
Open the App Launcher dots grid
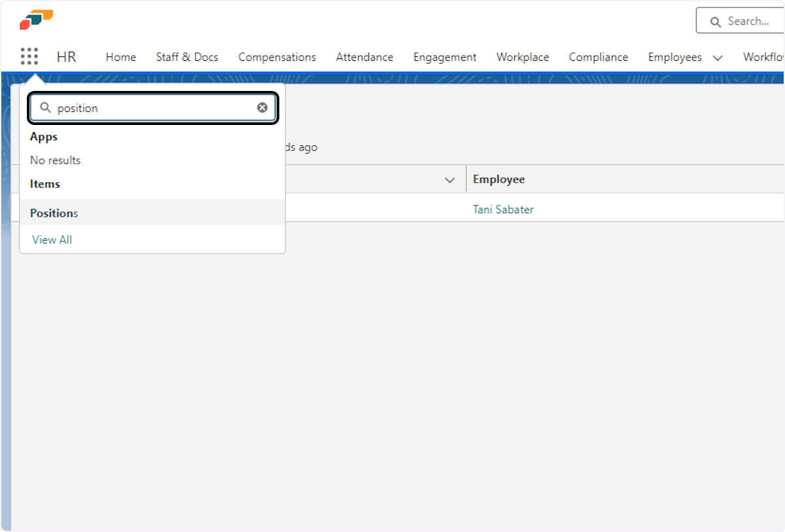pyautogui.click(x=29, y=57)
